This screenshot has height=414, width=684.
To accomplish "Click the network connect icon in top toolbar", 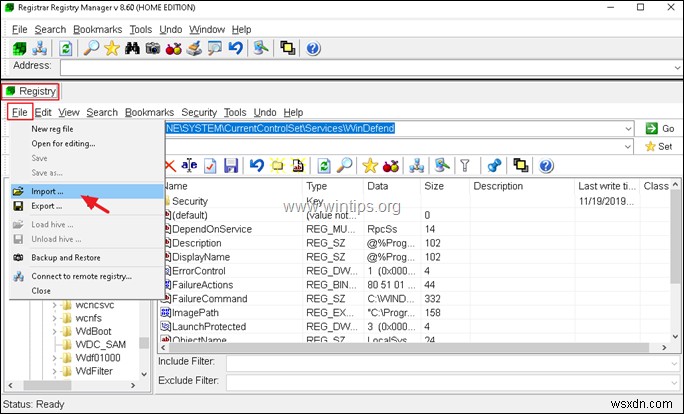I will (40, 48).
